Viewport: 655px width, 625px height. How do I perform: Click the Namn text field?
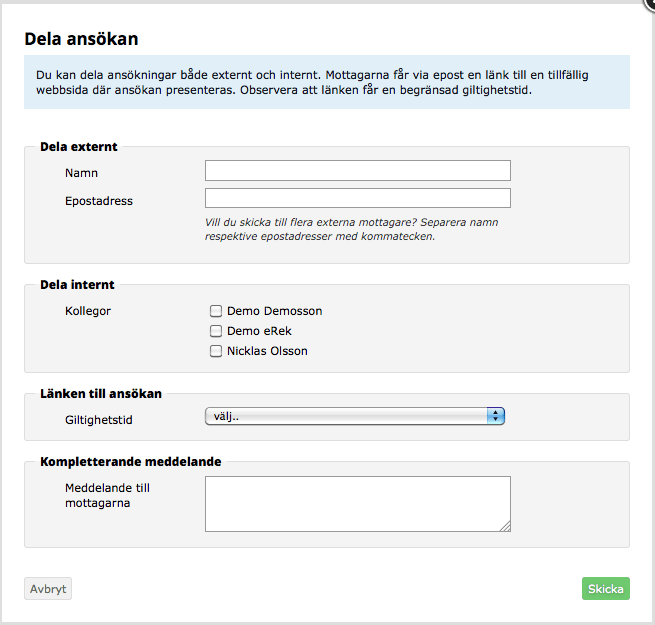pyautogui.click(x=357, y=171)
